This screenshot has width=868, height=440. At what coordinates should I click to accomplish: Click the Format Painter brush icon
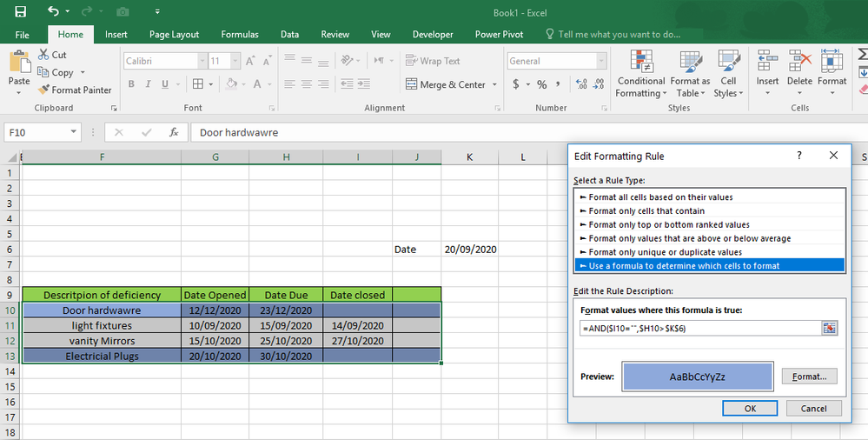[x=44, y=90]
